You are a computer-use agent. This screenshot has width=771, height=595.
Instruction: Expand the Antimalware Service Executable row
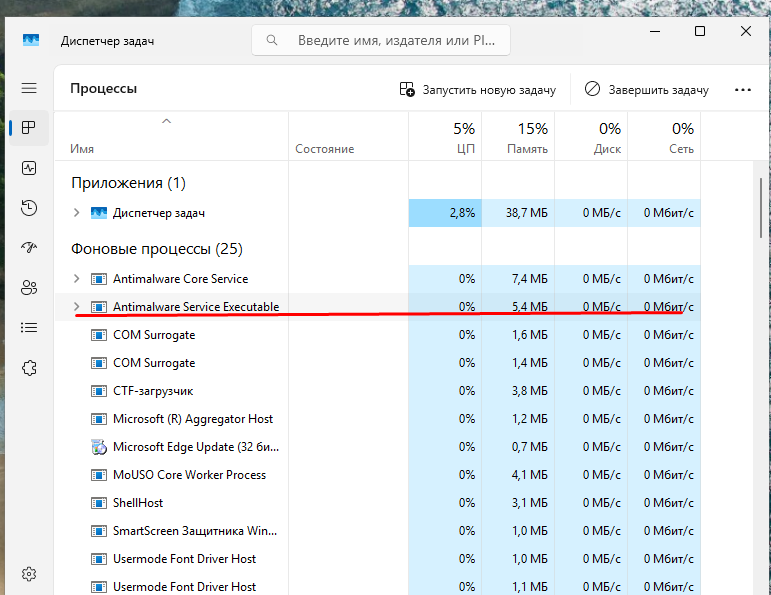[x=76, y=307]
